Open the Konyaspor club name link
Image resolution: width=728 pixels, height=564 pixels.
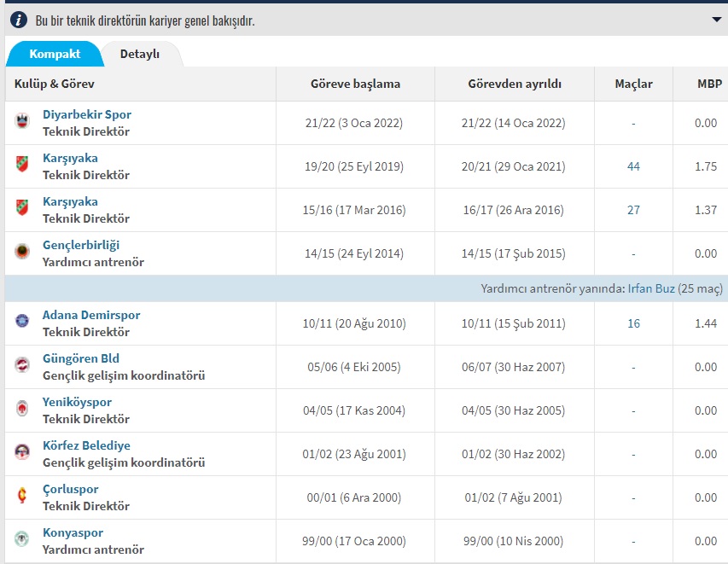click(71, 532)
